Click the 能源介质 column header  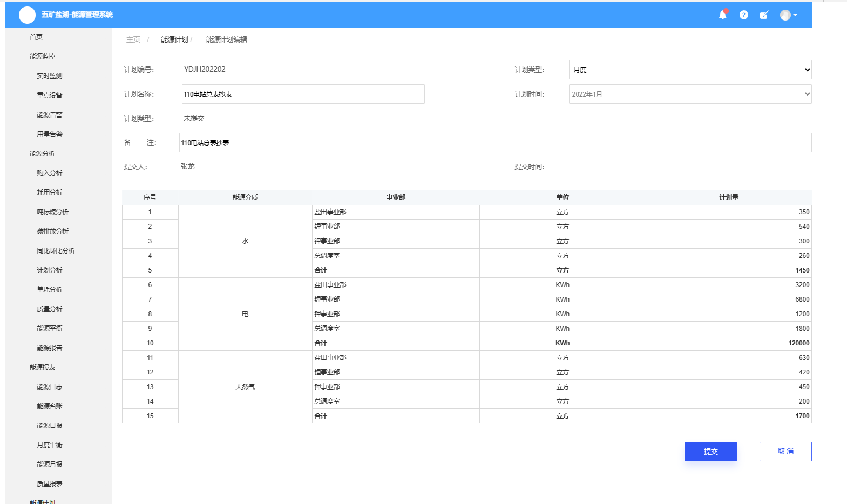tap(245, 197)
